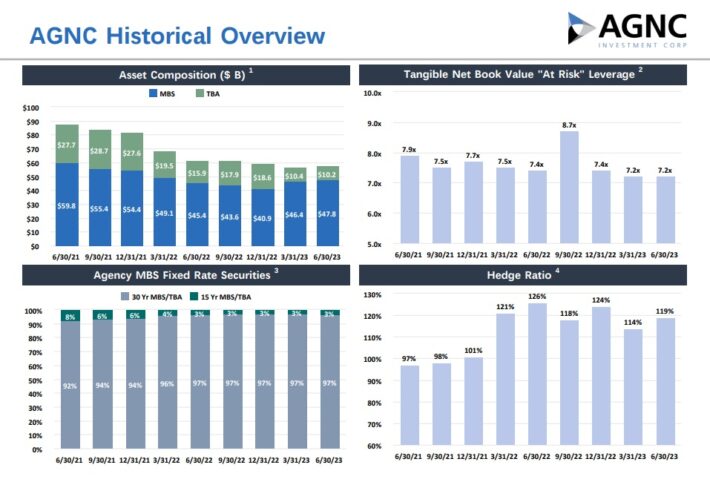Click the Agency MBS Fixed Rate Securities header
710x479 pixels.
coord(186,273)
